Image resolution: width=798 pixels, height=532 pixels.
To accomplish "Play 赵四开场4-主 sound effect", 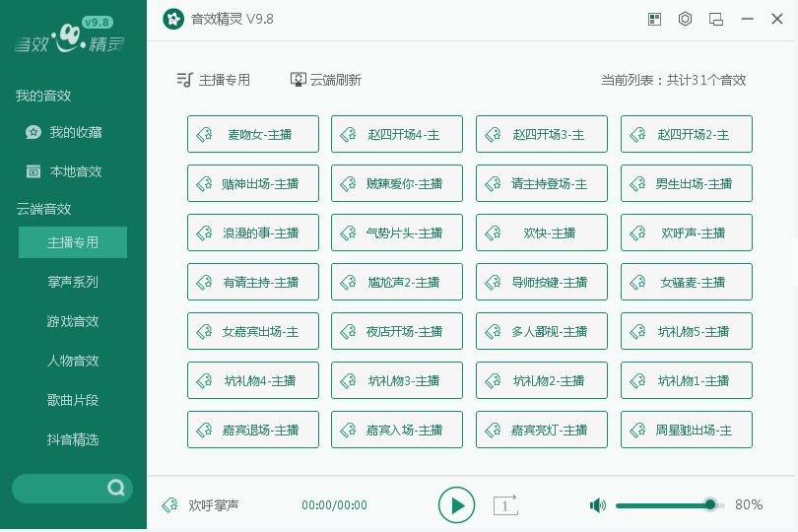I will point(397,134).
